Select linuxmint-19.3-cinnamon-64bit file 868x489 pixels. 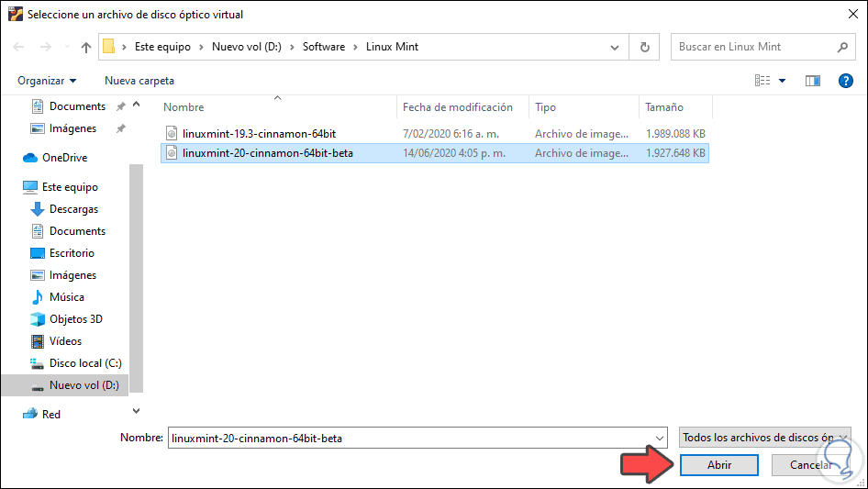[x=259, y=133]
